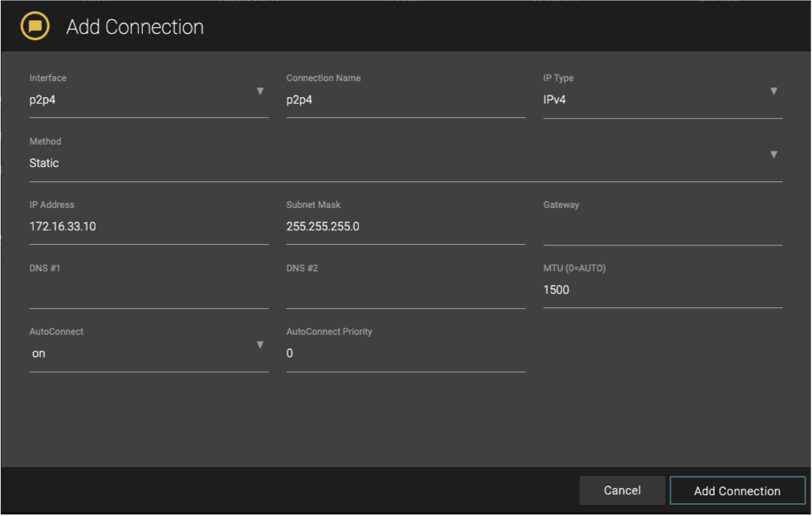Click the Interface label text

(x=47, y=78)
